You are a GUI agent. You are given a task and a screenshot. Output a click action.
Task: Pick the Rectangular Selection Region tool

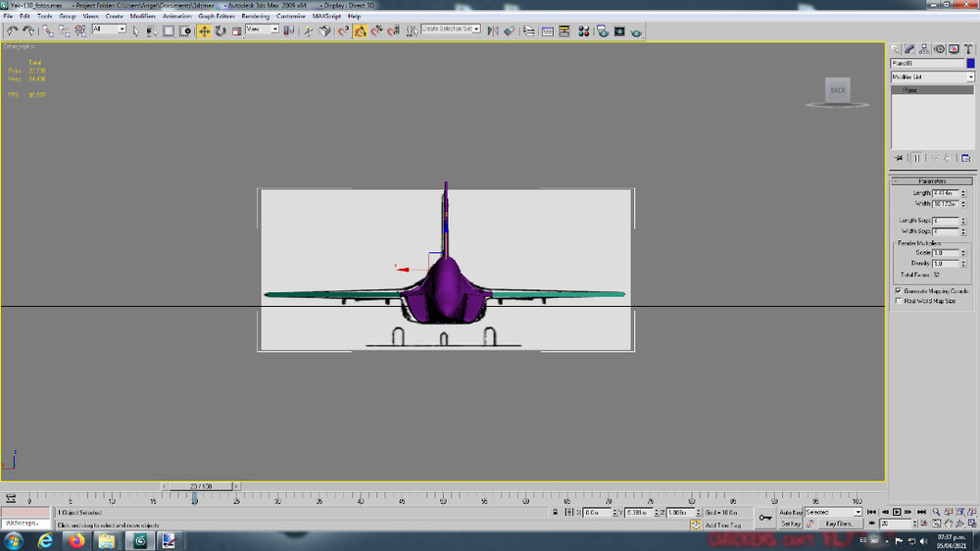pos(169,30)
